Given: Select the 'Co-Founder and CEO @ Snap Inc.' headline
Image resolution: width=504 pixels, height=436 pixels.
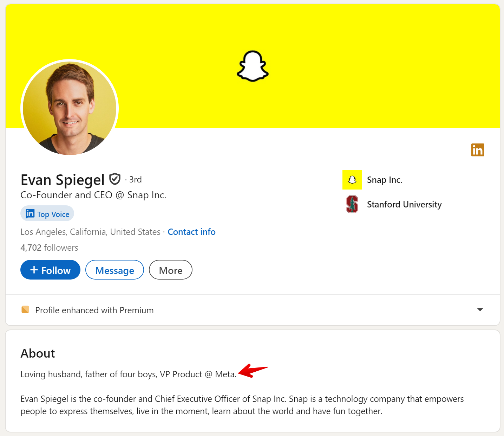Looking at the screenshot, I should tap(93, 195).
